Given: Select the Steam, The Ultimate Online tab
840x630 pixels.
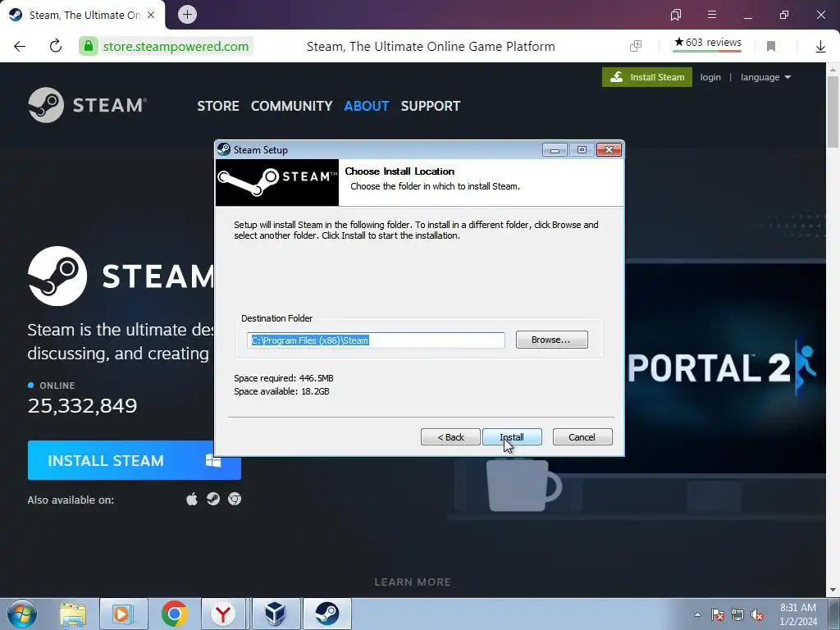Looking at the screenshot, I should 83,15.
